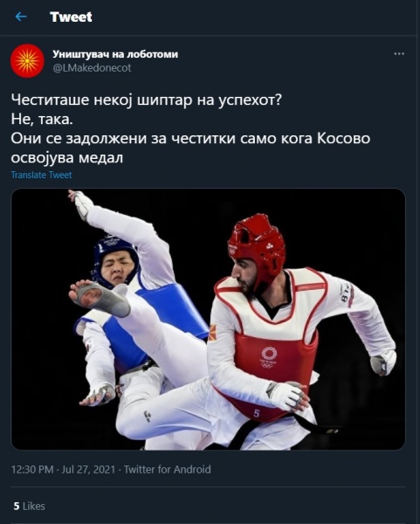Viewport: 420px width, 524px height.
Task: Open the attached taekwondo photo
Action: pos(208,319)
